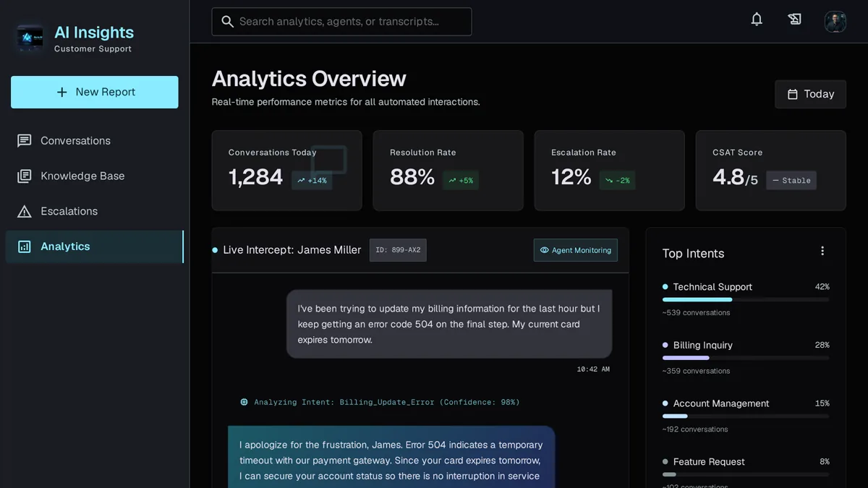This screenshot has height=488, width=868.
Task: Focus the search analytics input field
Action: click(341, 22)
